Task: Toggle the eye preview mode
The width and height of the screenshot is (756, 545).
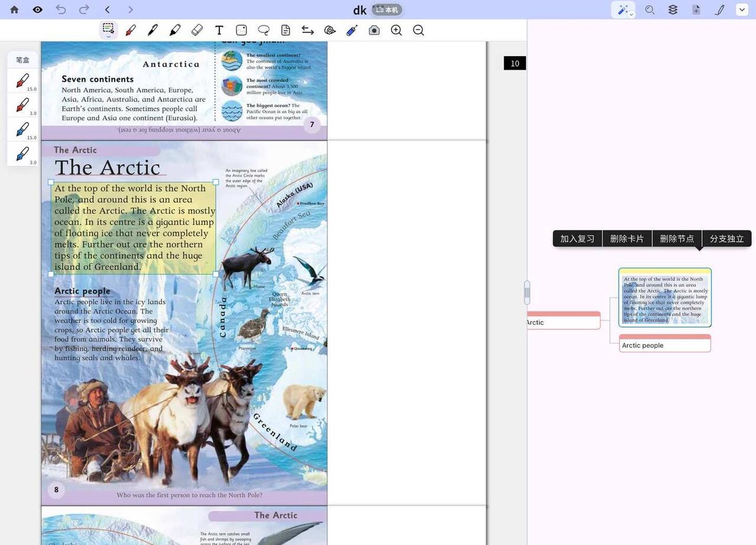Action: (37, 9)
